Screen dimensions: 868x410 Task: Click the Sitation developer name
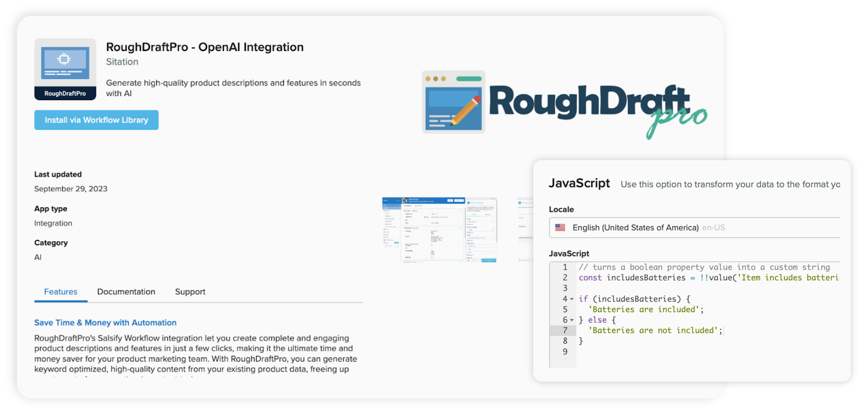(x=122, y=62)
